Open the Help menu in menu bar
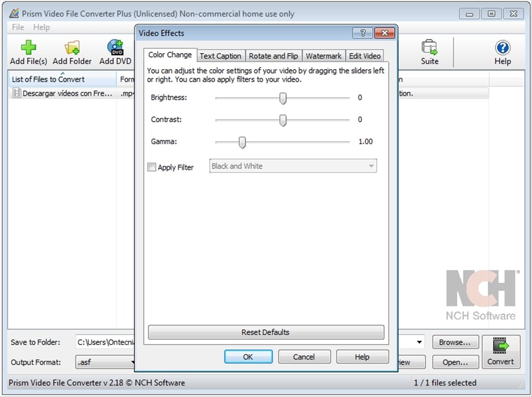Screen dimensions: 532x397 click(x=42, y=27)
